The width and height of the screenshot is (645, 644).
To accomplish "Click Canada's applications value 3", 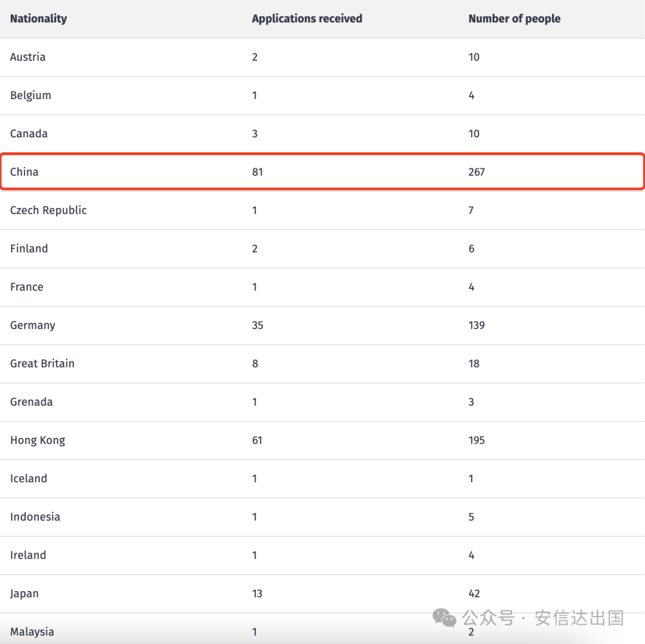I will click(254, 134).
